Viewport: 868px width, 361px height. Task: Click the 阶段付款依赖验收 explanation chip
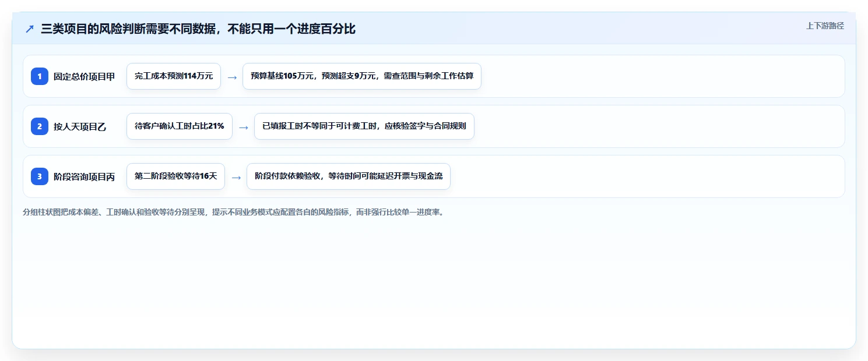pos(349,176)
